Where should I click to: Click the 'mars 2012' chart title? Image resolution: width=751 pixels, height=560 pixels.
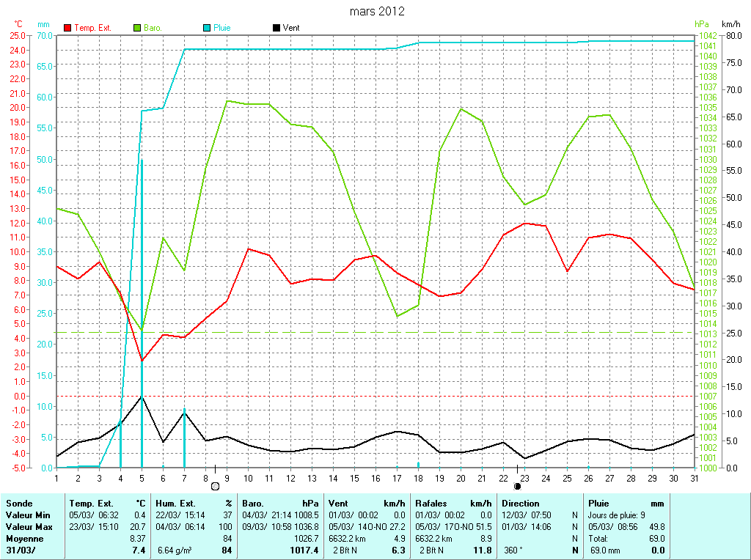[x=377, y=11]
